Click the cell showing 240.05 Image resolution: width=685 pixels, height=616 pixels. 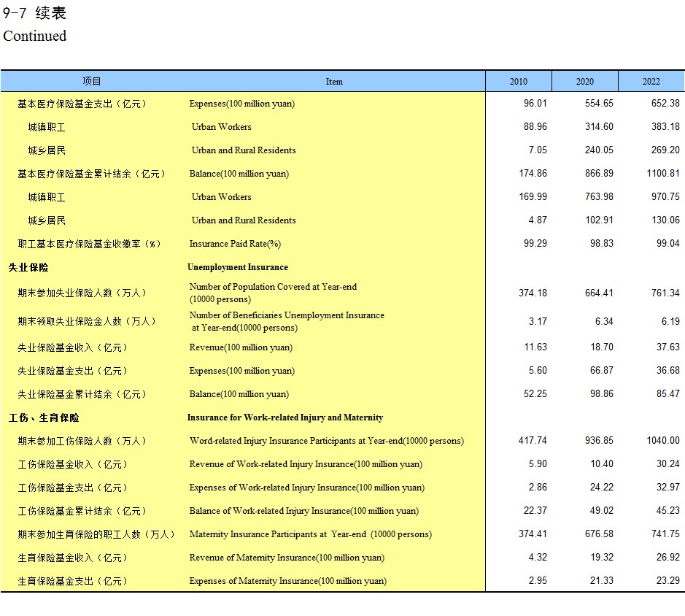point(599,150)
